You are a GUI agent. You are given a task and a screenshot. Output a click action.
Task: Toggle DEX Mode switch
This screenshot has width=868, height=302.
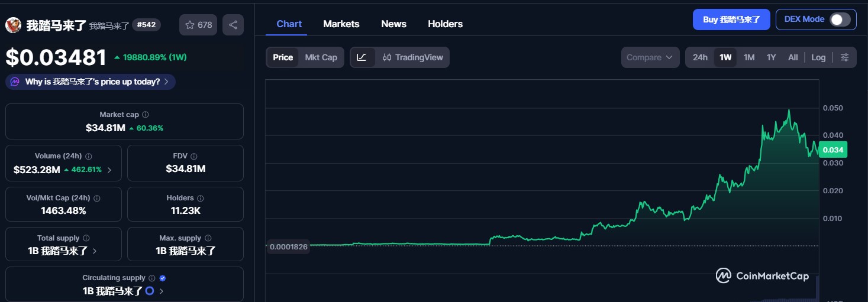click(x=840, y=20)
